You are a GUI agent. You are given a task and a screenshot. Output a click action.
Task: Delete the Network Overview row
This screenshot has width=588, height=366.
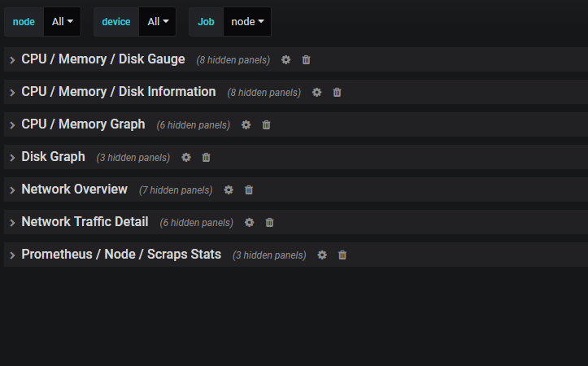pos(249,190)
